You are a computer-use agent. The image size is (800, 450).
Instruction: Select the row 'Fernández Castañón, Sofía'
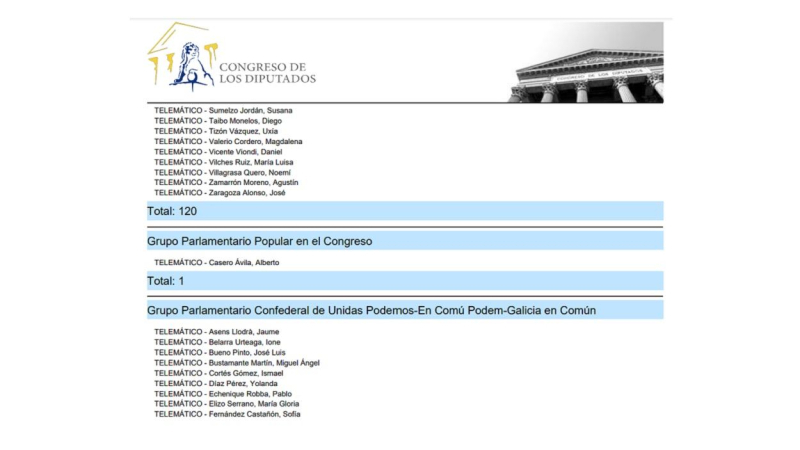[228, 414]
